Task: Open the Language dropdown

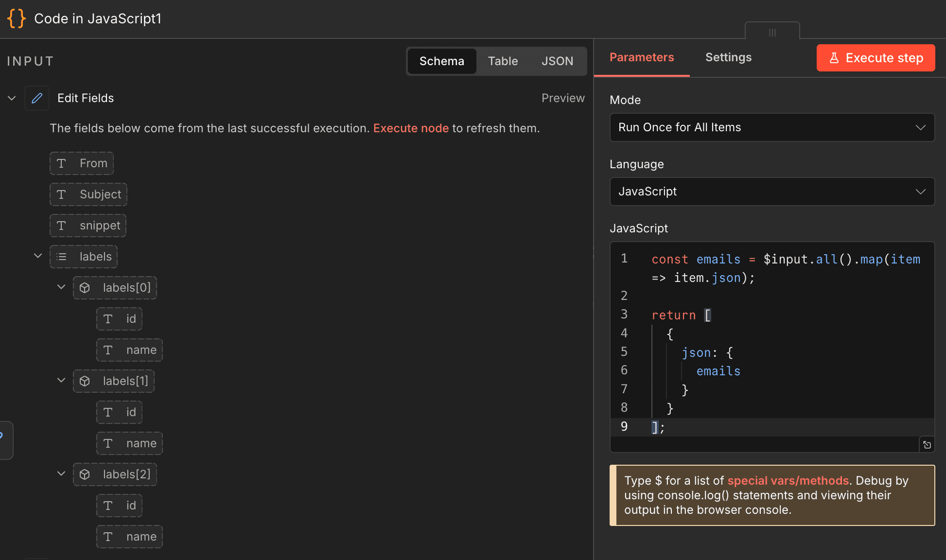Action: coord(771,192)
